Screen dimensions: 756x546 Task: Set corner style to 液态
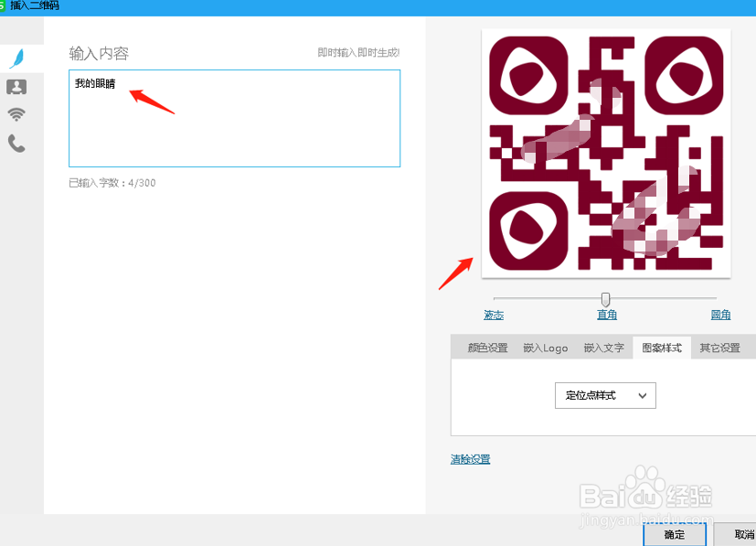[x=494, y=315]
